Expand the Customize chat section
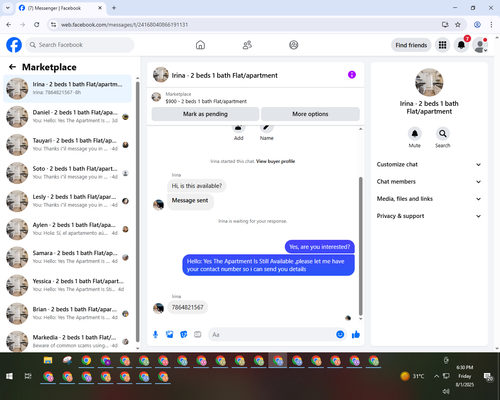The height and width of the screenshot is (400, 500). (429, 164)
